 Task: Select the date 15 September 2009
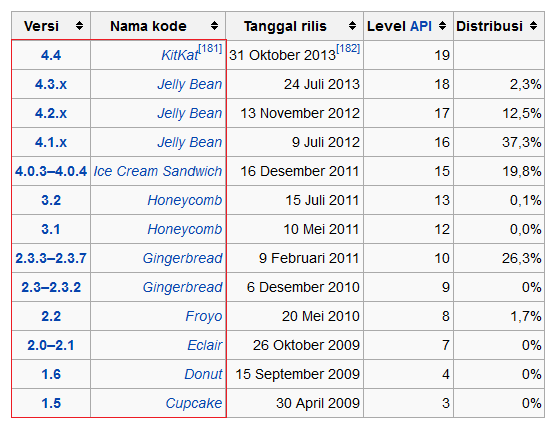297,374
